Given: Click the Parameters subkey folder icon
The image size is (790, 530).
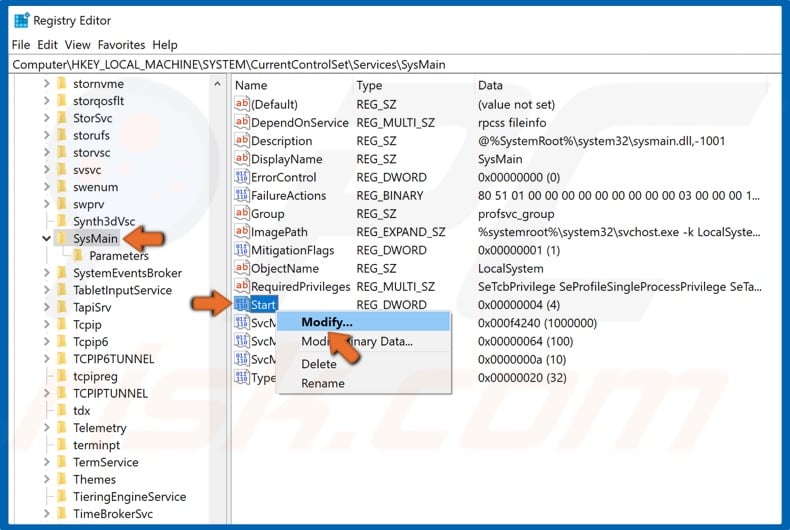Looking at the screenshot, I should pos(78,255).
